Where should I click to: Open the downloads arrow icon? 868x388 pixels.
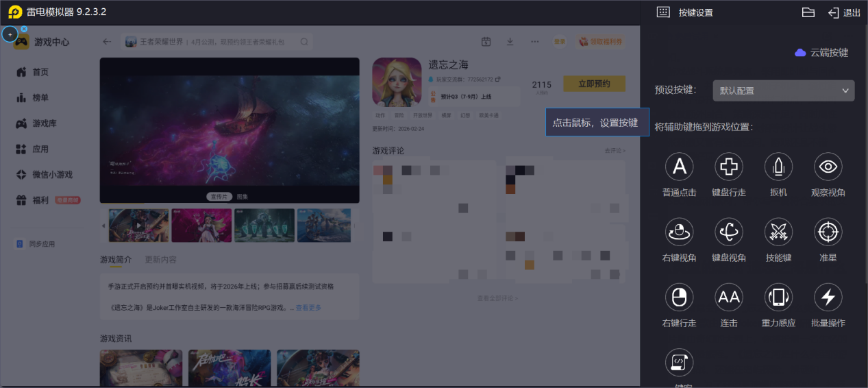tap(510, 42)
